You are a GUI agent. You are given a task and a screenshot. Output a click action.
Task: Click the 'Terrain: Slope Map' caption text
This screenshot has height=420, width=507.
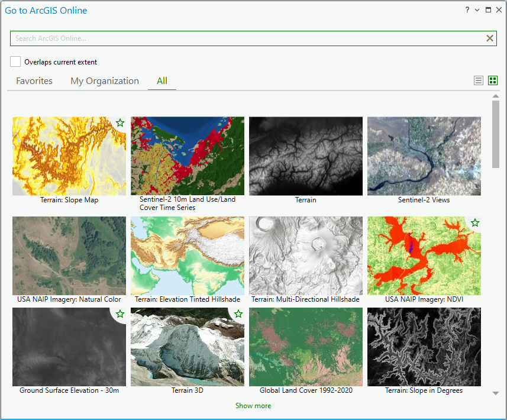(69, 200)
